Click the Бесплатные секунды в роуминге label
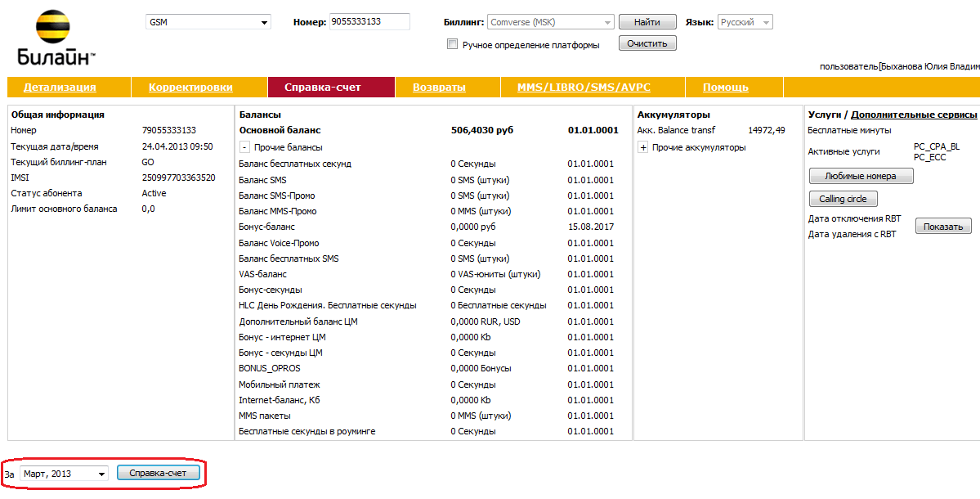 307,431
